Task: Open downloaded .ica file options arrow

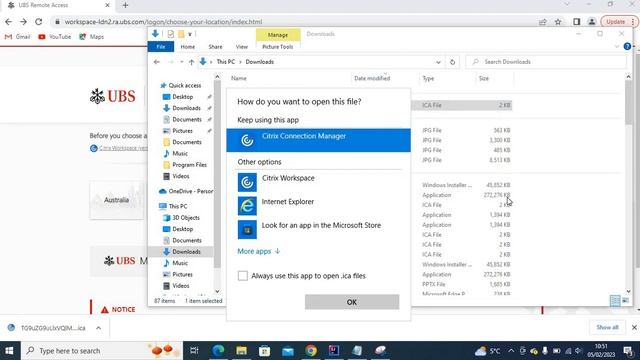Action: pyautogui.click(x=98, y=328)
